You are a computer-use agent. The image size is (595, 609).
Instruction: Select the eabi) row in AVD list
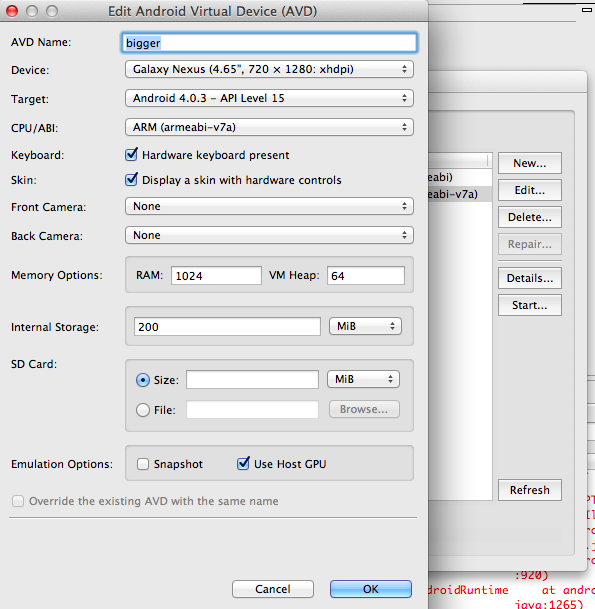coord(460,177)
